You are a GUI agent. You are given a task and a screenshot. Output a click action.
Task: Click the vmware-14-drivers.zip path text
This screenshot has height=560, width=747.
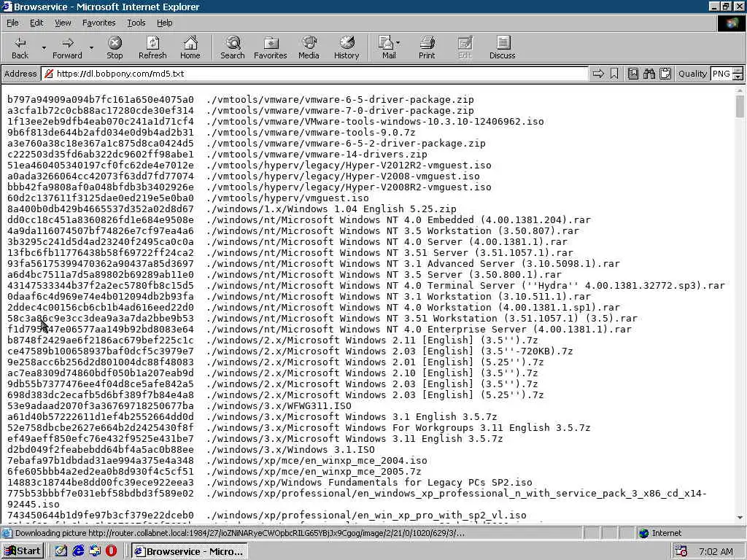pyautogui.click(x=317, y=155)
